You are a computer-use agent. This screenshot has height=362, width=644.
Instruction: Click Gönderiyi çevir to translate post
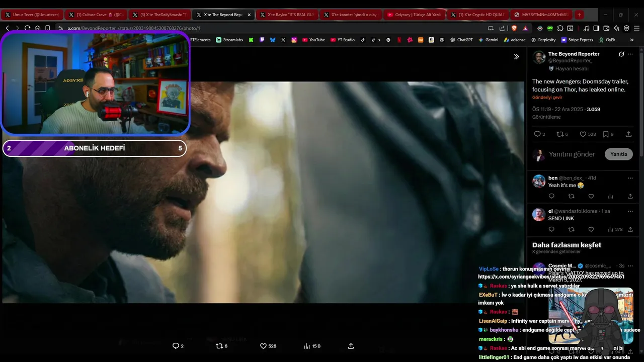pyautogui.click(x=547, y=98)
